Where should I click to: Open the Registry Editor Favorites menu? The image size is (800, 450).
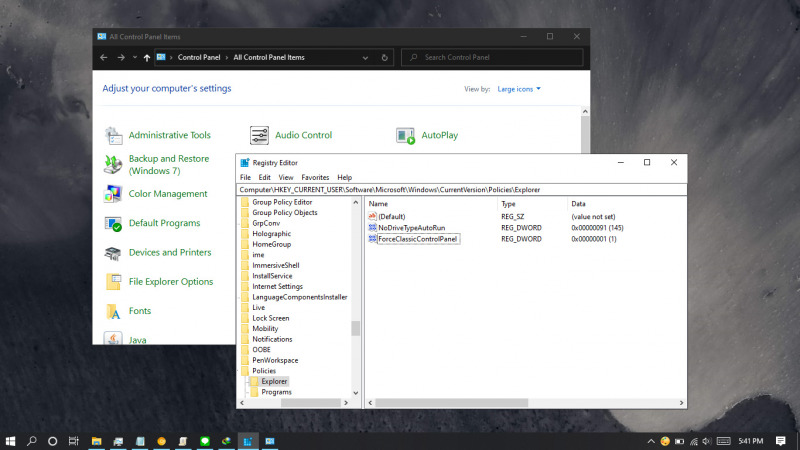tap(315, 178)
